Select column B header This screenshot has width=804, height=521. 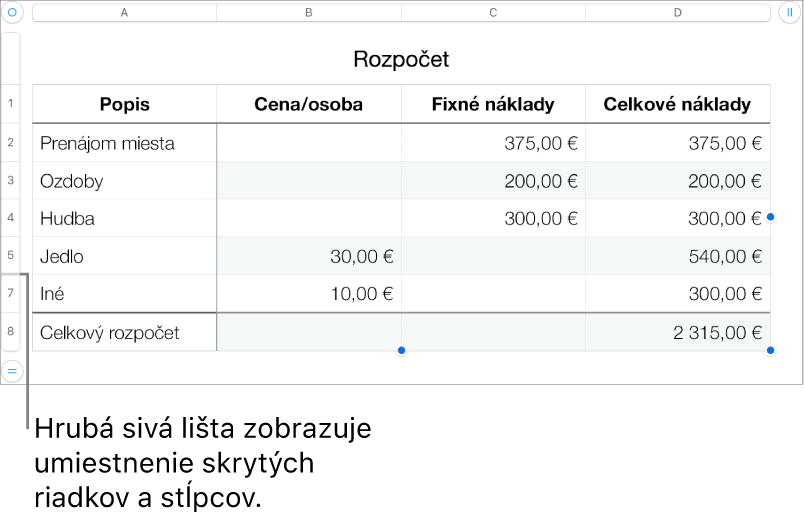(309, 13)
